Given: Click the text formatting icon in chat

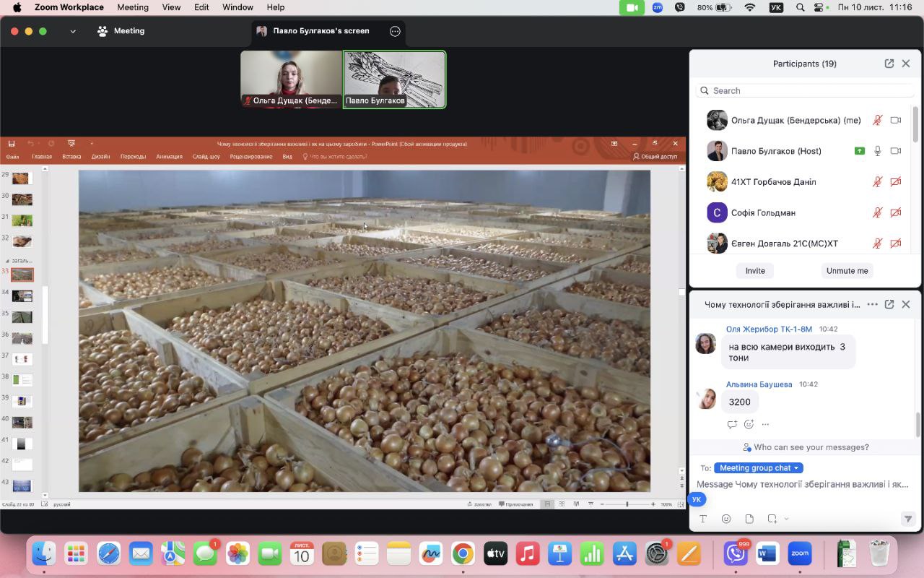Looking at the screenshot, I should click(703, 519).
